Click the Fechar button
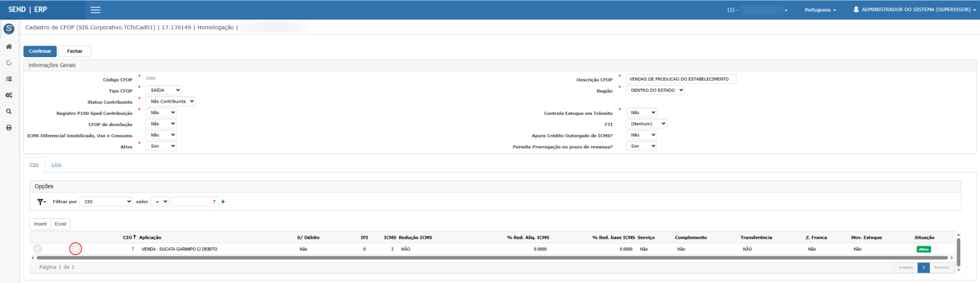Screen dimensions: 980x283 click(75, 51)
